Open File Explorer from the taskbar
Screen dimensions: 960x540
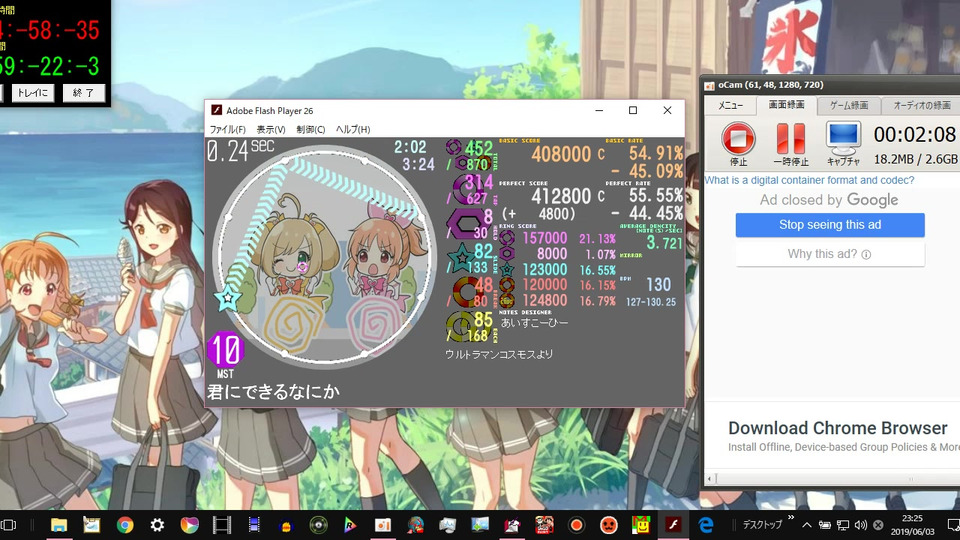point(59,525)
